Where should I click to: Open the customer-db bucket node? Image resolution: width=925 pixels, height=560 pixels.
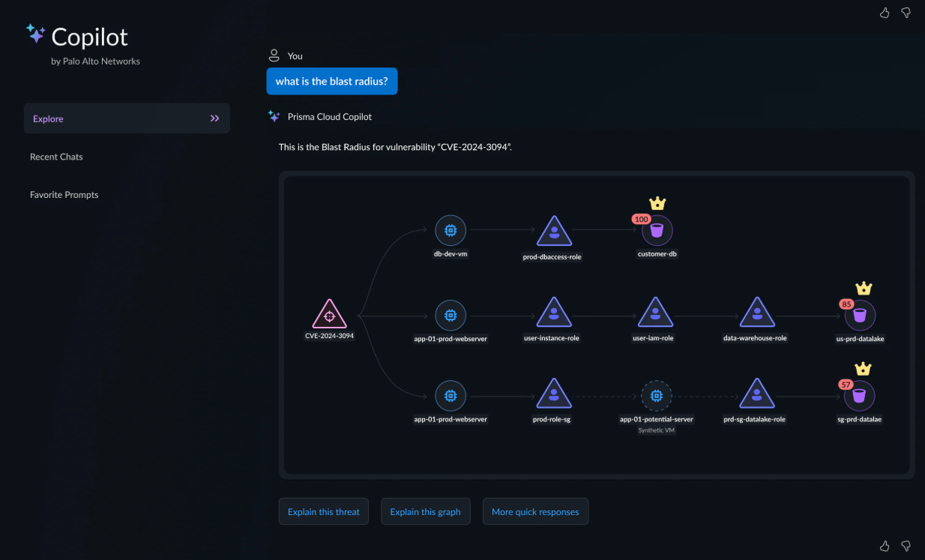coord(657,231)
